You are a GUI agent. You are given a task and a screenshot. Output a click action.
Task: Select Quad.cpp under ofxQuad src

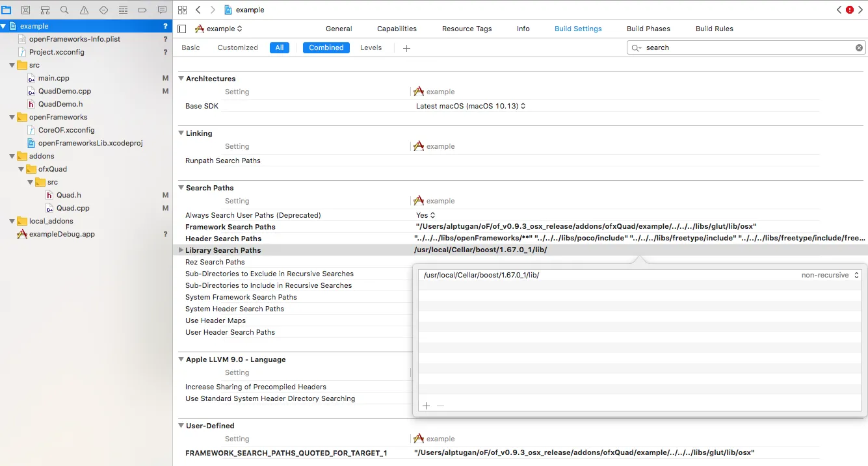pos(68,208)
